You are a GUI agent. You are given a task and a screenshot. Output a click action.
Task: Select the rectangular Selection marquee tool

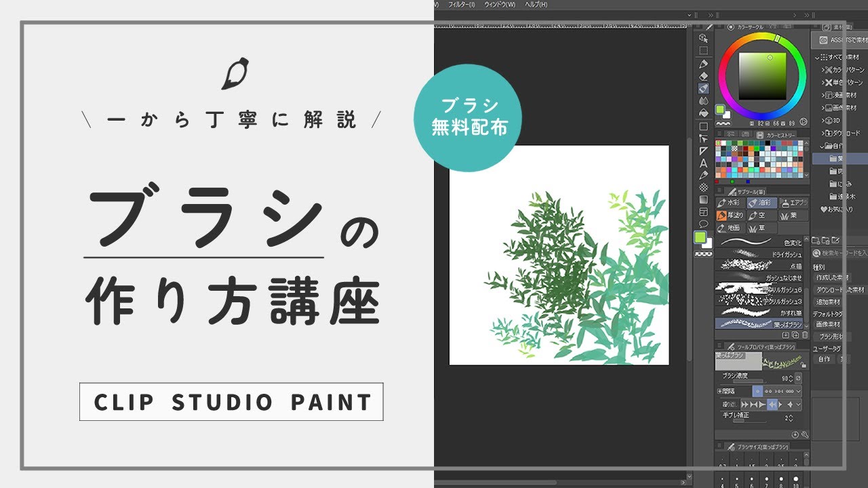(704, 51)
